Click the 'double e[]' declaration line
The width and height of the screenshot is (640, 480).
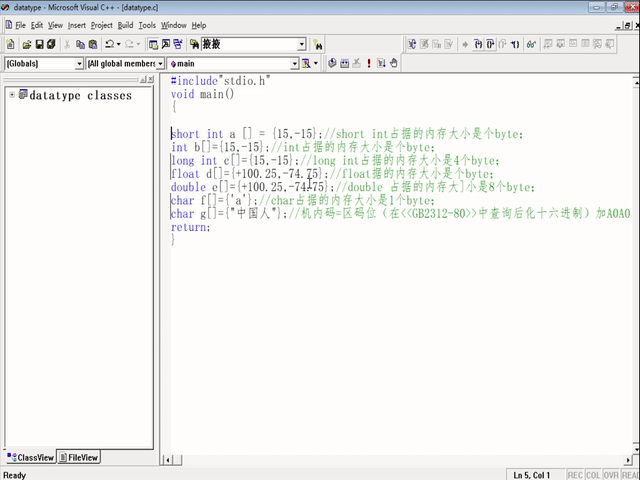coord(353,187)
